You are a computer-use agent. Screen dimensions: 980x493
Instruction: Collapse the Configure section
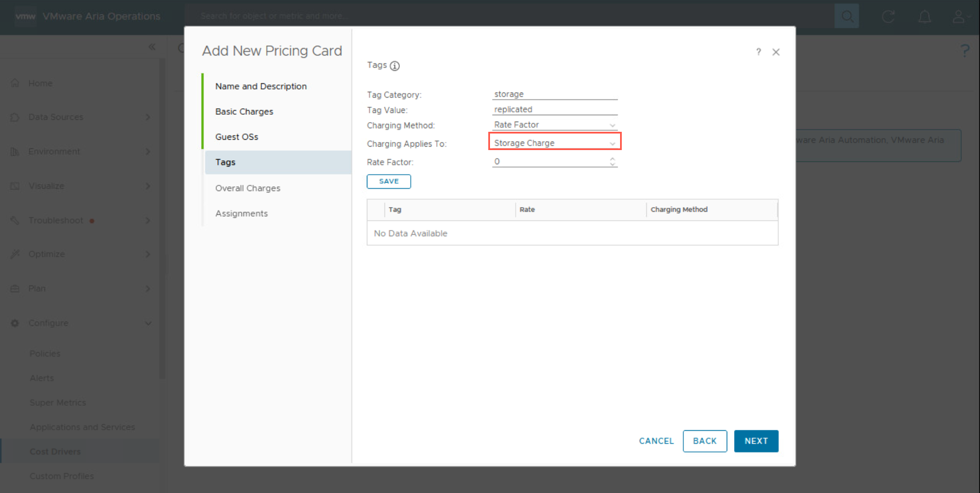[x=148, y=323]
